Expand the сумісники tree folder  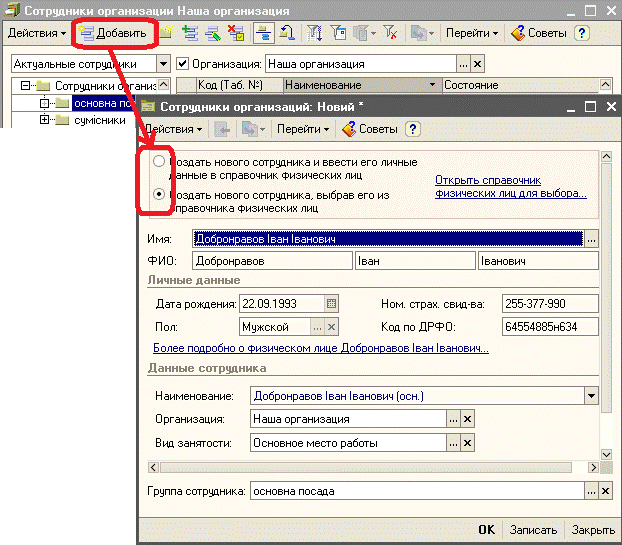(x=44, y=120)
